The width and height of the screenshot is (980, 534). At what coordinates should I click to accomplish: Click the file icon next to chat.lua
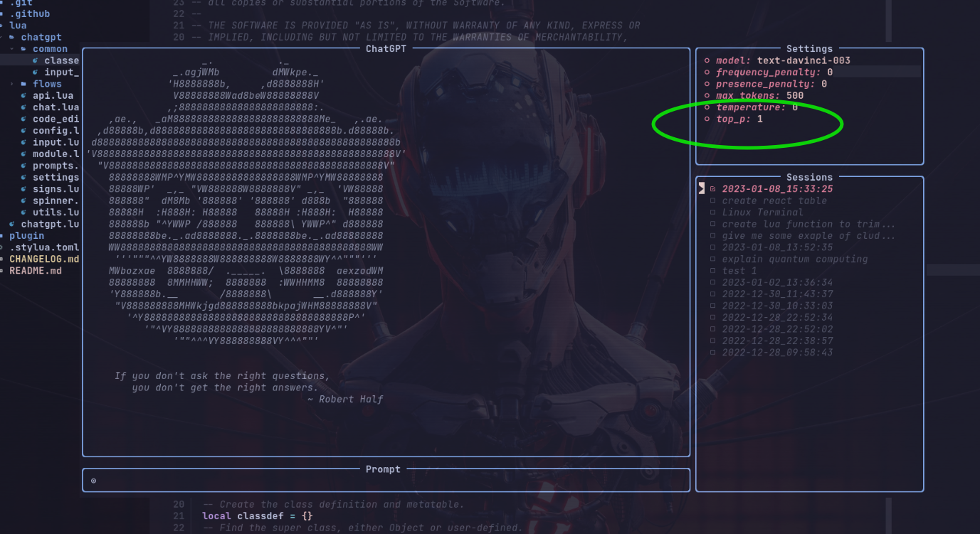tap(24, 107)
